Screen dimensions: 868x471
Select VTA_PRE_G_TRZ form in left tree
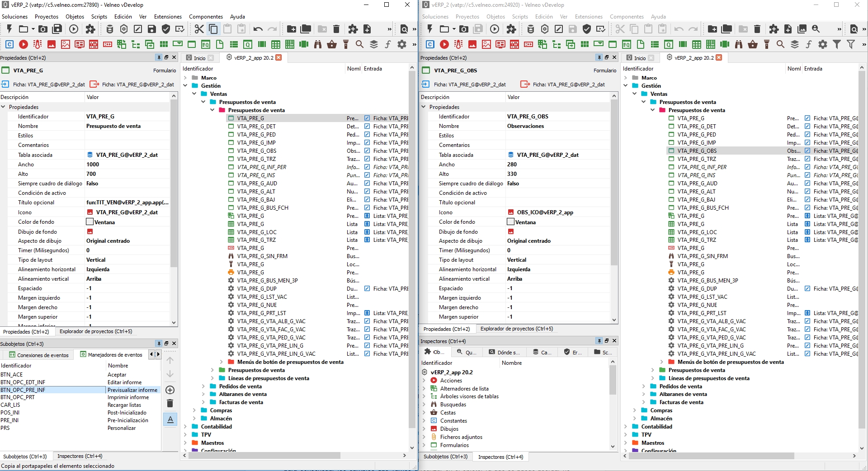click(256, 159)
